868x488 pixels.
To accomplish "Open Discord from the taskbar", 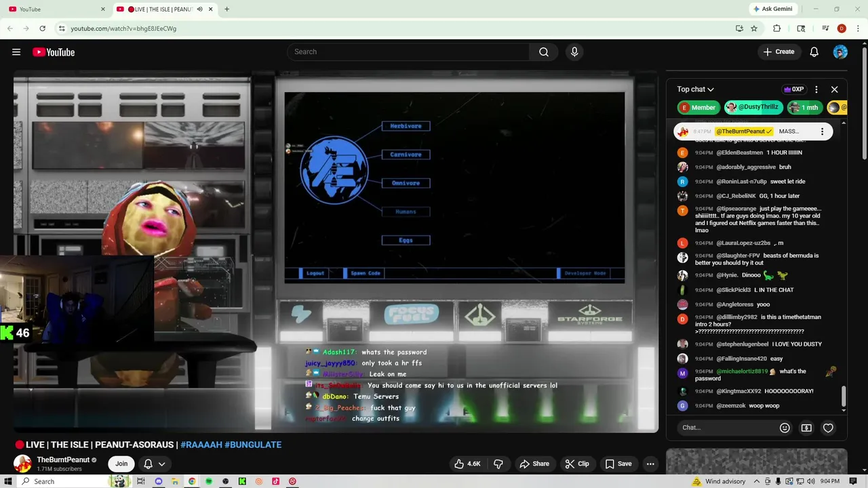I will (159, 481).
